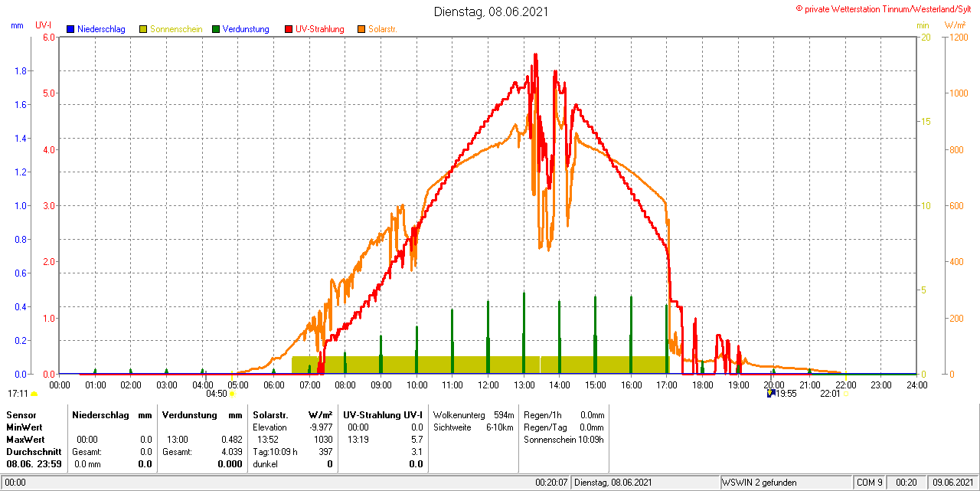The image size is (980, 491).
Task: Click the COM 9 status bar entry
Action: pyautogui.click(x=870, y=483)
